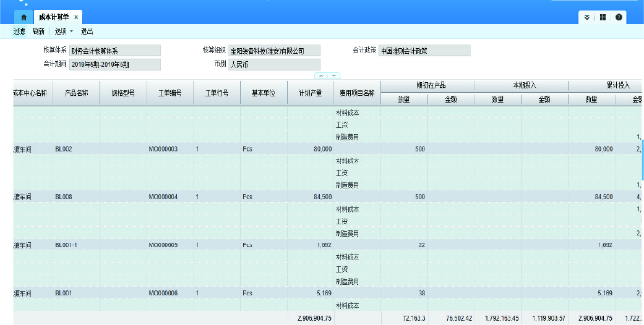Open the grid apps icon

click(x=603, y=17)
